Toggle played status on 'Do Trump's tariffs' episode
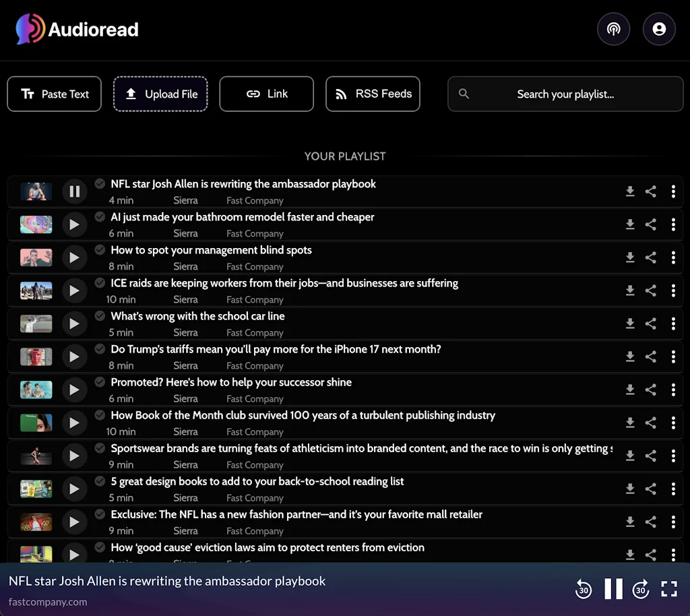690x616 pixels. click(x=99, y=348)
